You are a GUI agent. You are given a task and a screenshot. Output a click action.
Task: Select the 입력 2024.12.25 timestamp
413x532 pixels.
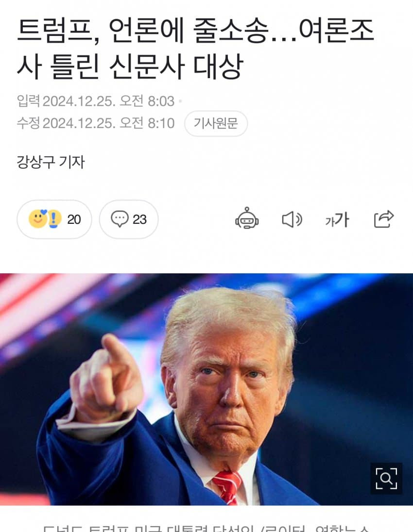click(96, 101)
